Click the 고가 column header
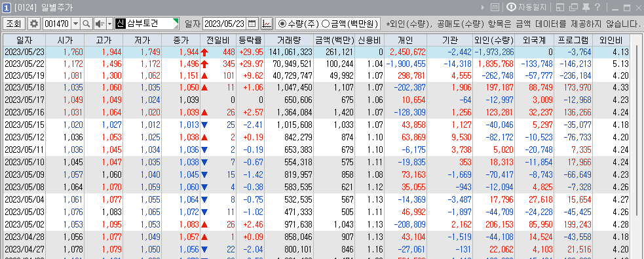644x259 pixels. 103,40
